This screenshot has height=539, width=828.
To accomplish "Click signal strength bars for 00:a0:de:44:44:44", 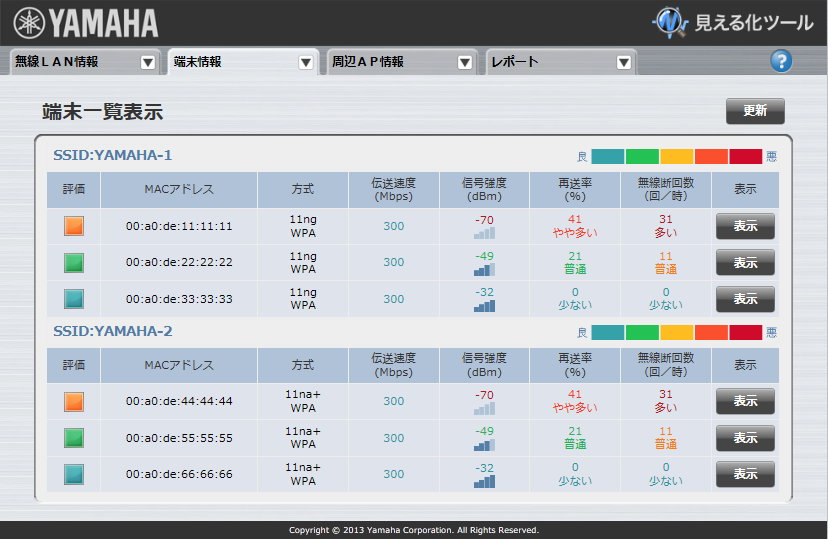I will 484,409.
